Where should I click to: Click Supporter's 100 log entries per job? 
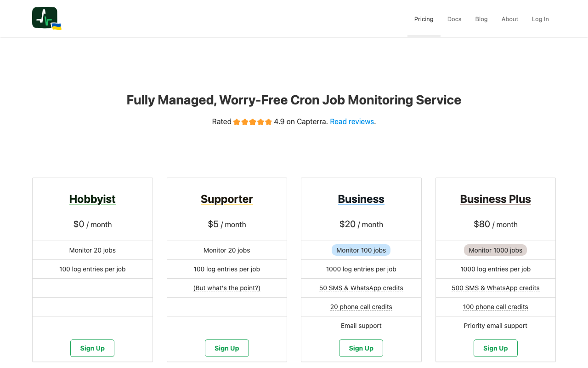pos(227,269)
